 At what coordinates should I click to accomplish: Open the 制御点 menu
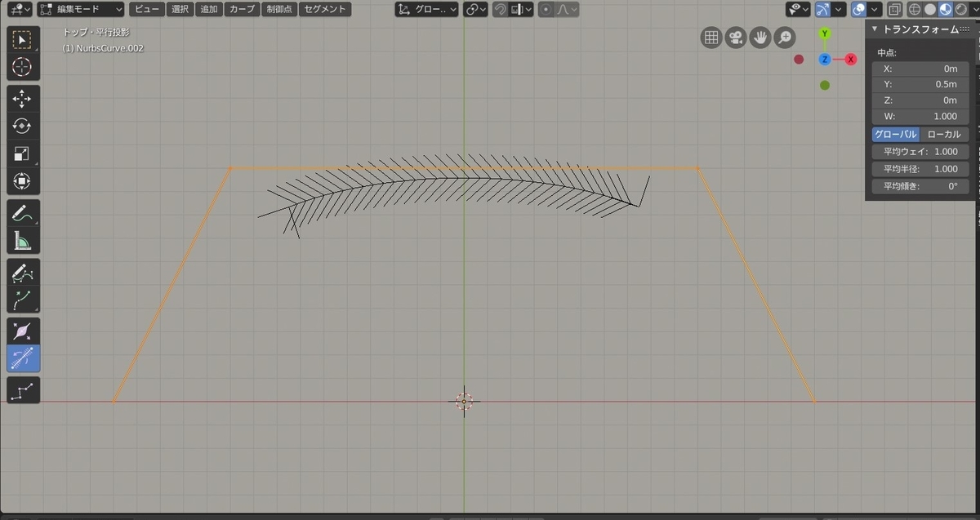(x=278, y=10)
